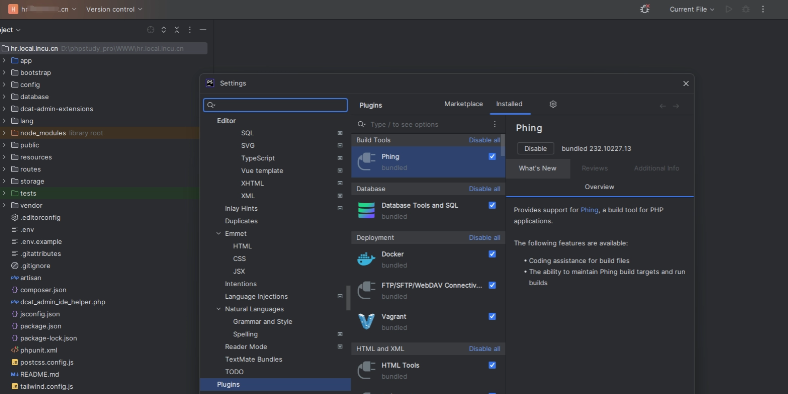Uncheck the Docker plugin checkbox
788x394 pixels.
492,254
